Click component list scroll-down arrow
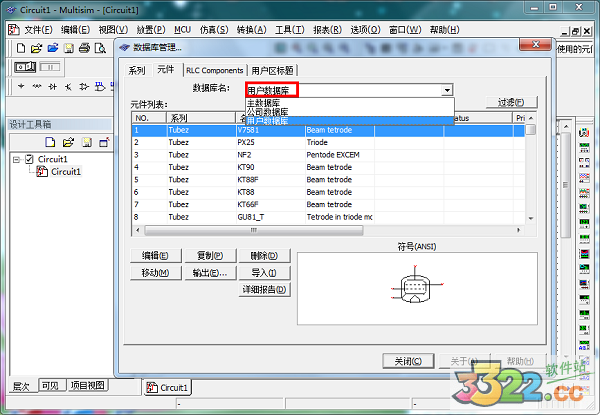 pos(531,218)
